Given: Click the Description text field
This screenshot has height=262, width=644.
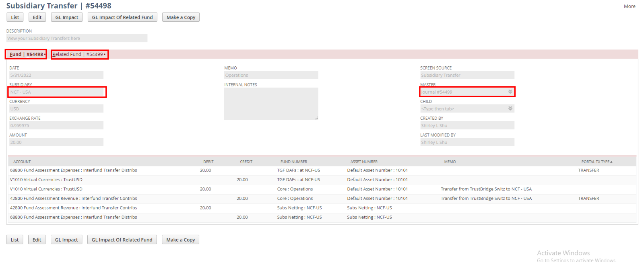Looking at the screenshot, I should [x=76, y=38].
